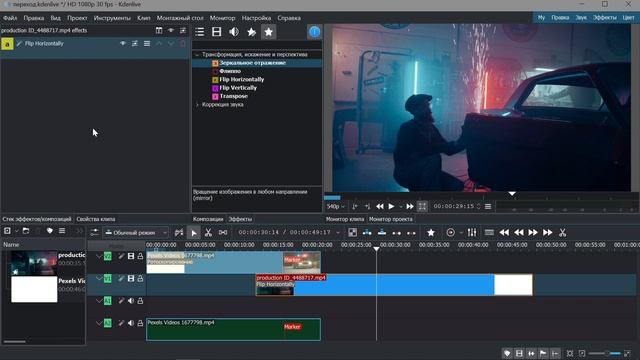Switch to Эффекты workspace layout
Screen dimensions: 640x360
[x=604, y=18]
